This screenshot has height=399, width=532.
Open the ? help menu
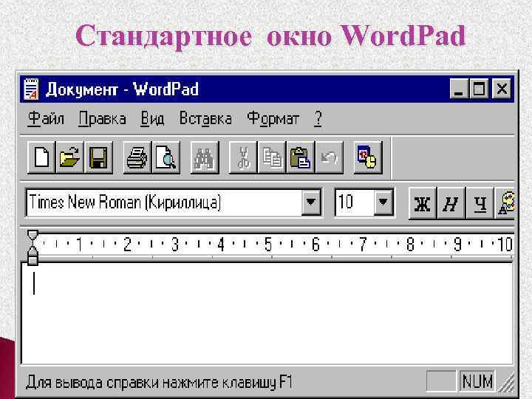318,119
